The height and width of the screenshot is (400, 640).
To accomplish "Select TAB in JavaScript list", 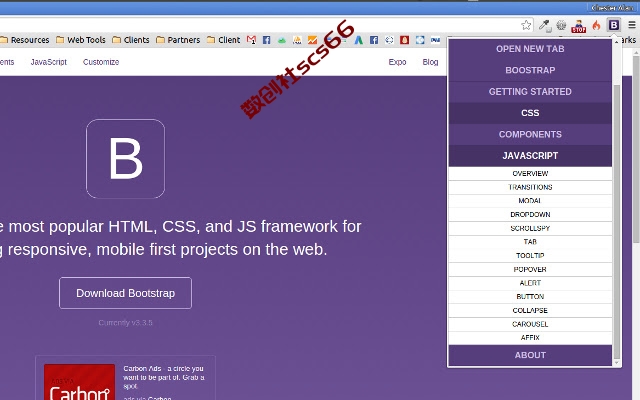I will coord(530,242).
